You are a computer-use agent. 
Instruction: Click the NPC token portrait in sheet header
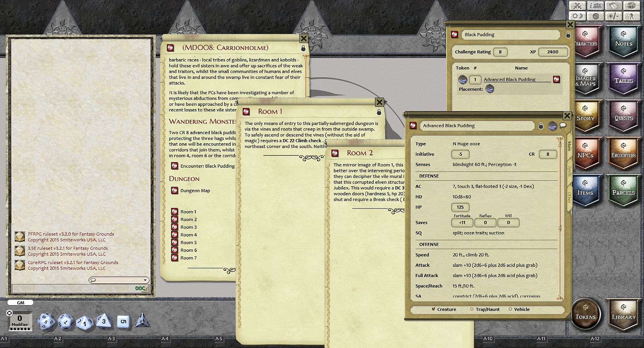(x=552, y=126)
